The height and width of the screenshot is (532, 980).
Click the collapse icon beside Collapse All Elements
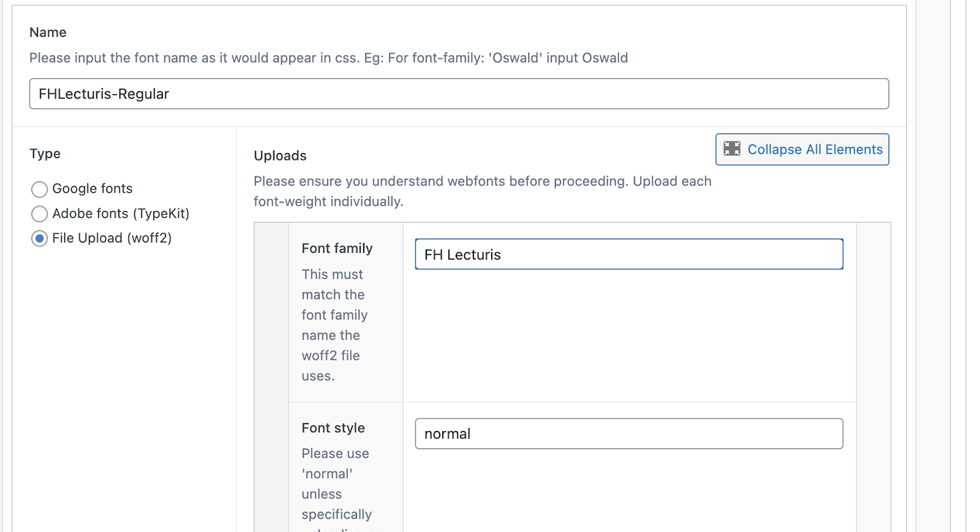[x=732, y=149]
